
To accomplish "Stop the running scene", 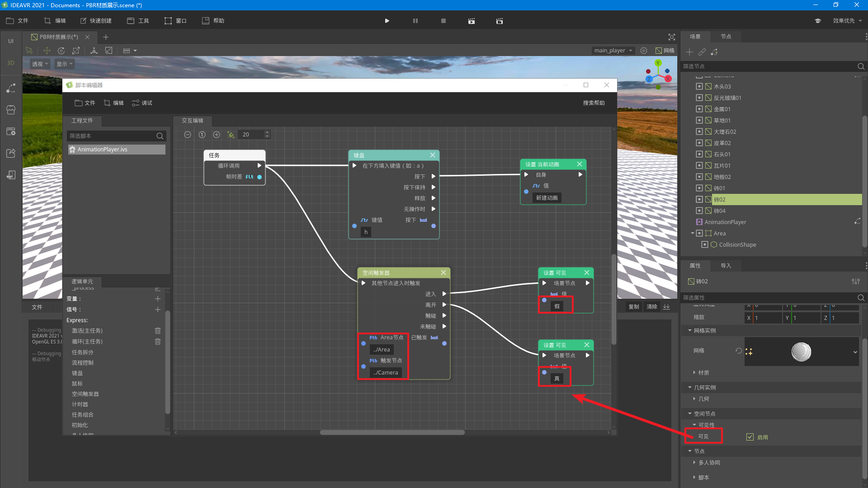I will tap(443, 21).
